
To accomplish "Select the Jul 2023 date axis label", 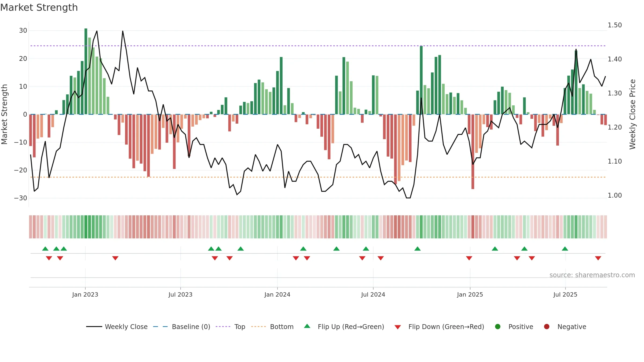I will (180, 294).
